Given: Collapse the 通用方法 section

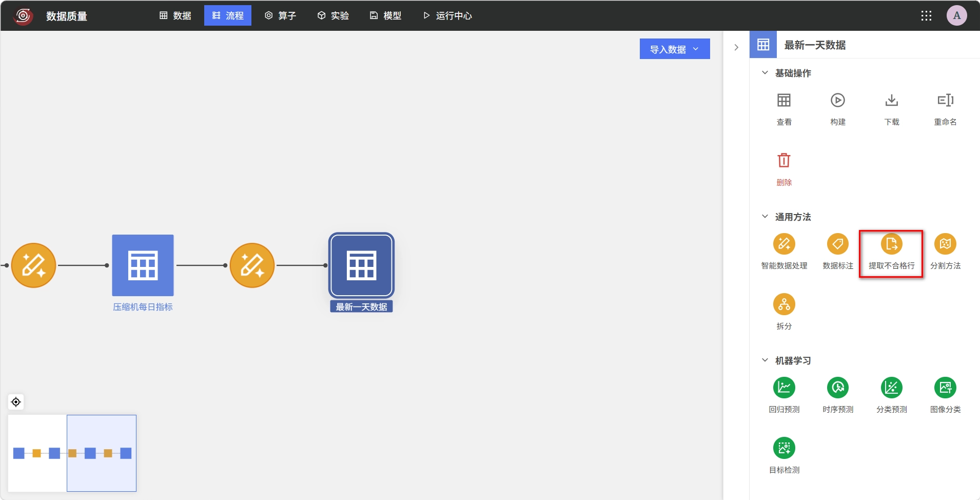Looking at the screenshot, I should click(765, 217).
